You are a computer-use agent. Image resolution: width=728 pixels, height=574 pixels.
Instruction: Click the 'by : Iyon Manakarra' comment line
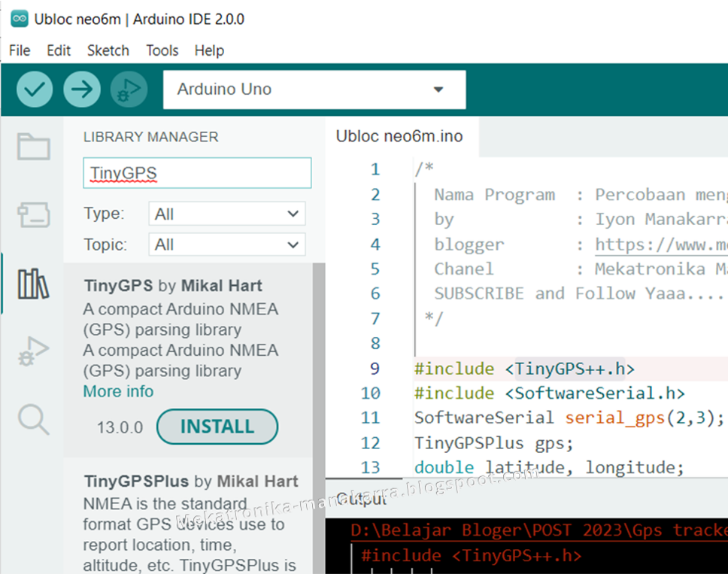(581, 219)
